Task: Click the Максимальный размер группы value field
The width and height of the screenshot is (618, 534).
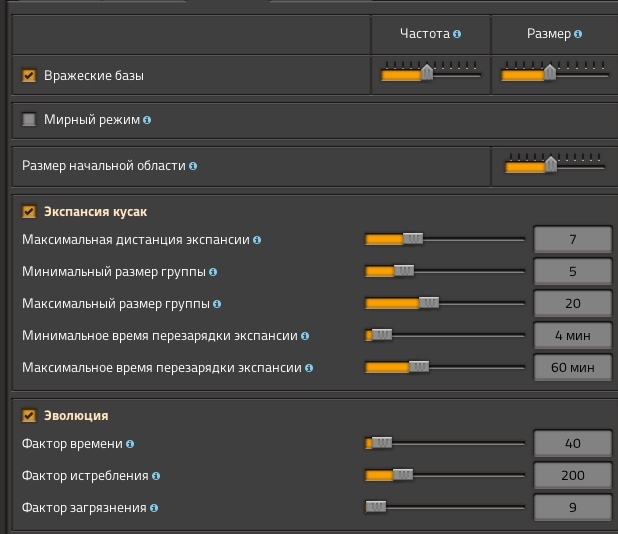Action: pos(572,304)
